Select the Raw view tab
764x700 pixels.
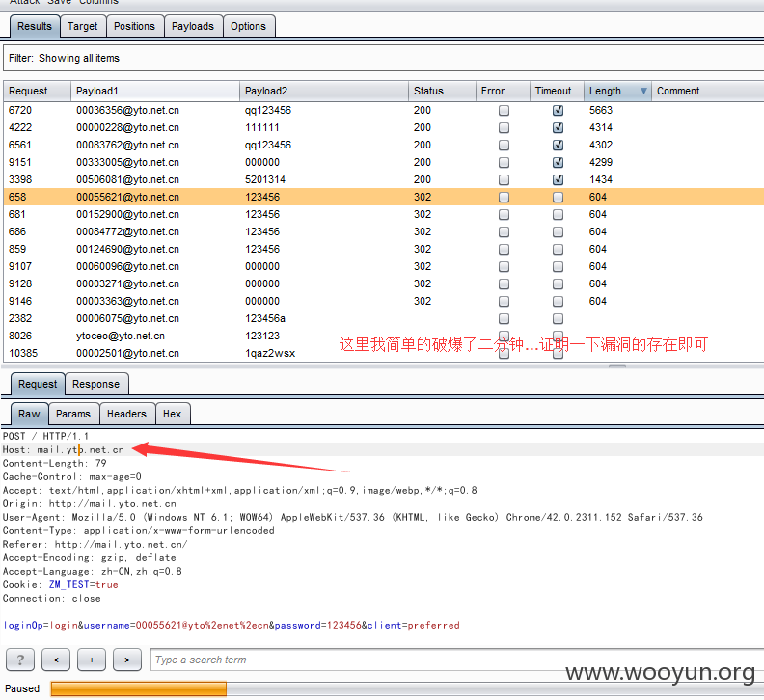pos(29,414)
